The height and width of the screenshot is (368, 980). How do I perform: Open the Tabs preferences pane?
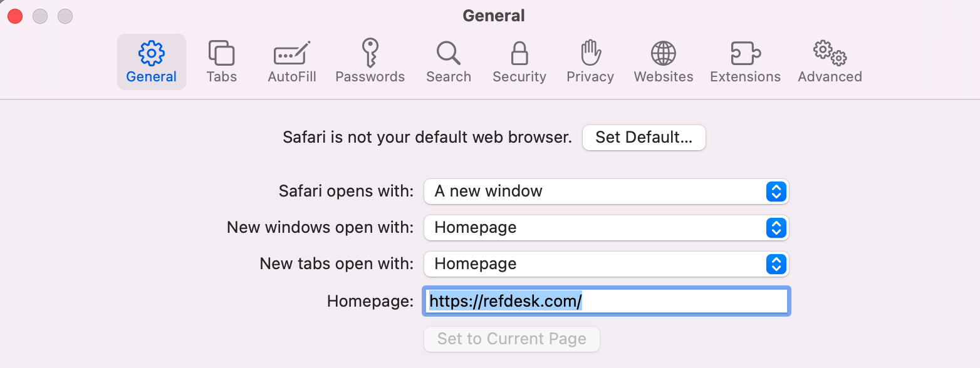(222, 62)
